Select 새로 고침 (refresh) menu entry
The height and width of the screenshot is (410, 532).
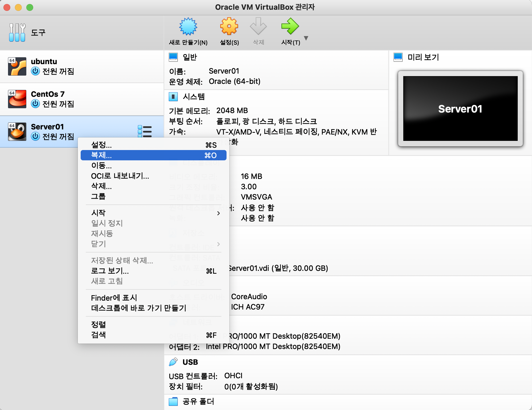click(x=154, y=281)
